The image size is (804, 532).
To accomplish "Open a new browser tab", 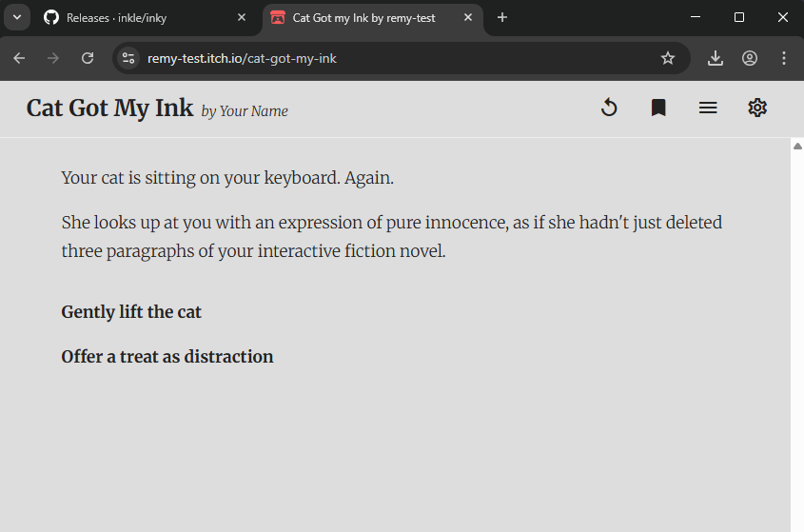I will 502,17.
